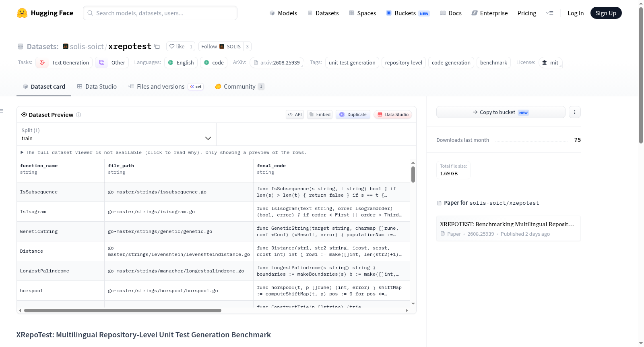Screen dimensions: 644x347
Task: Click Copy to bucket button
Action: tap(501, 112)
